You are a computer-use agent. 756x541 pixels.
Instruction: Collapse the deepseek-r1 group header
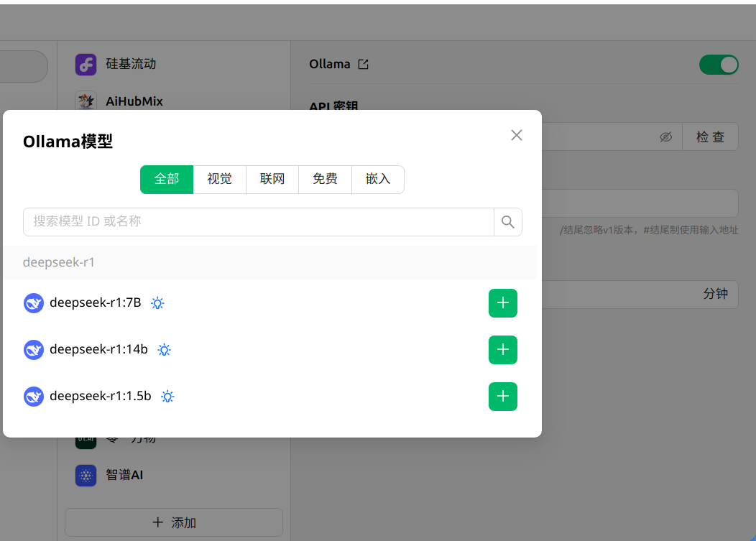tap(270, 262)
